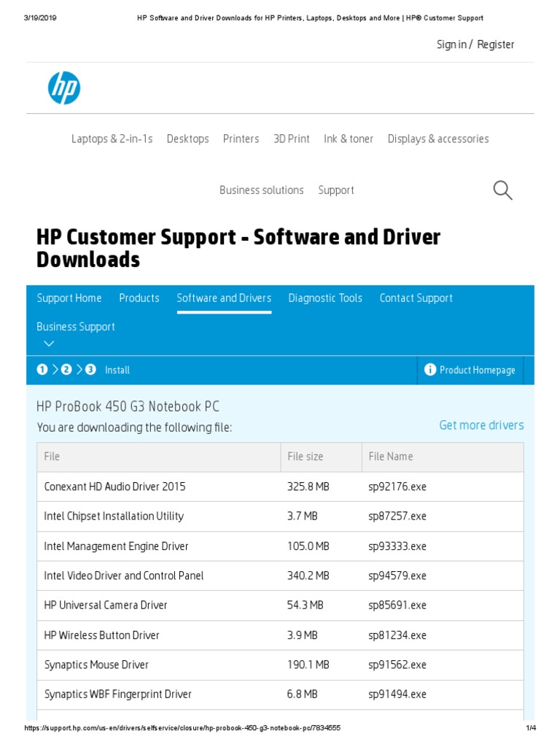Click the 3/19/2019 date in header

point(40,18)
